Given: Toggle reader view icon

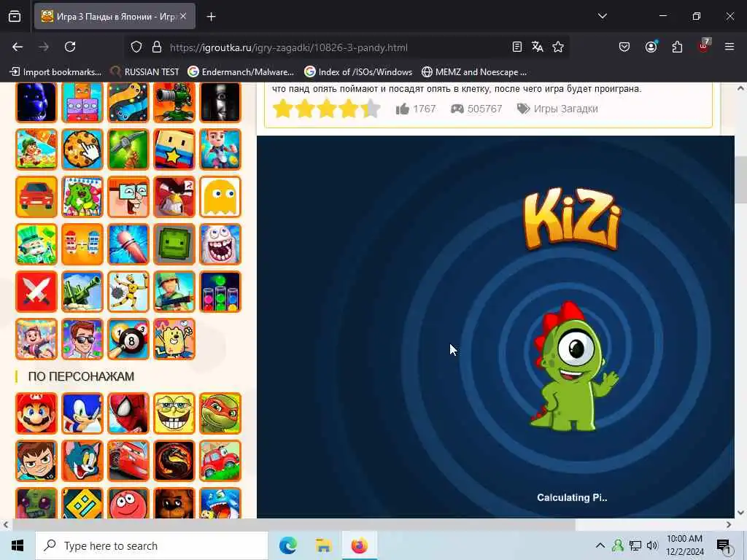Looking at the screenshot, I should coord(517,47).
